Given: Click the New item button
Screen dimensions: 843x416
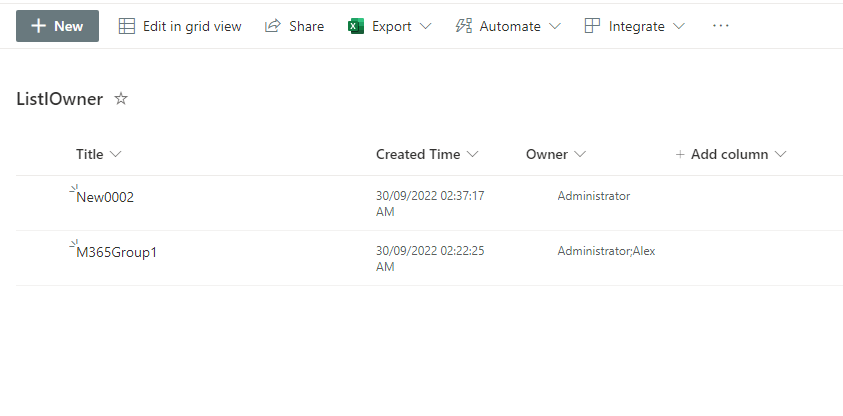Looking at the screenshot, I should (58, 26).
